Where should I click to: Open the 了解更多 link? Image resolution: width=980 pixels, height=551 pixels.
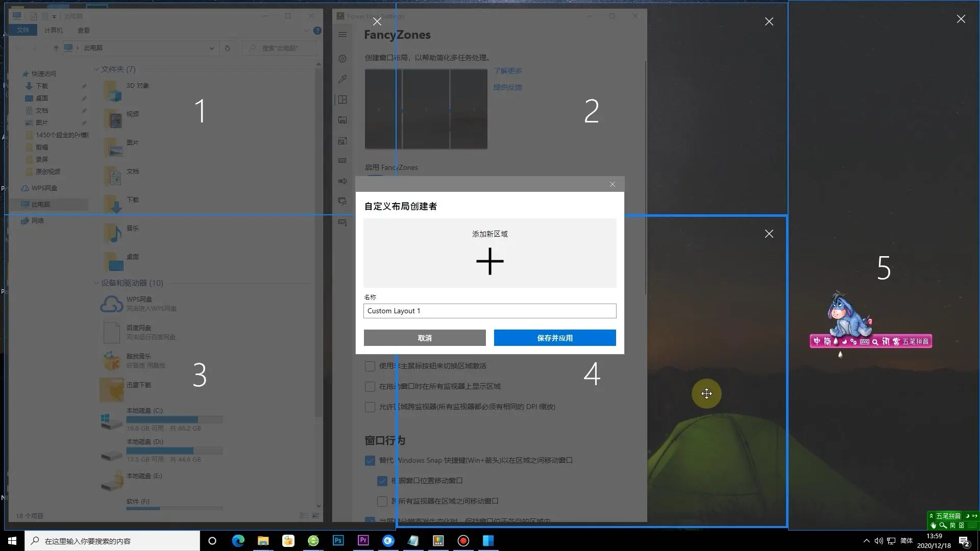507,71
